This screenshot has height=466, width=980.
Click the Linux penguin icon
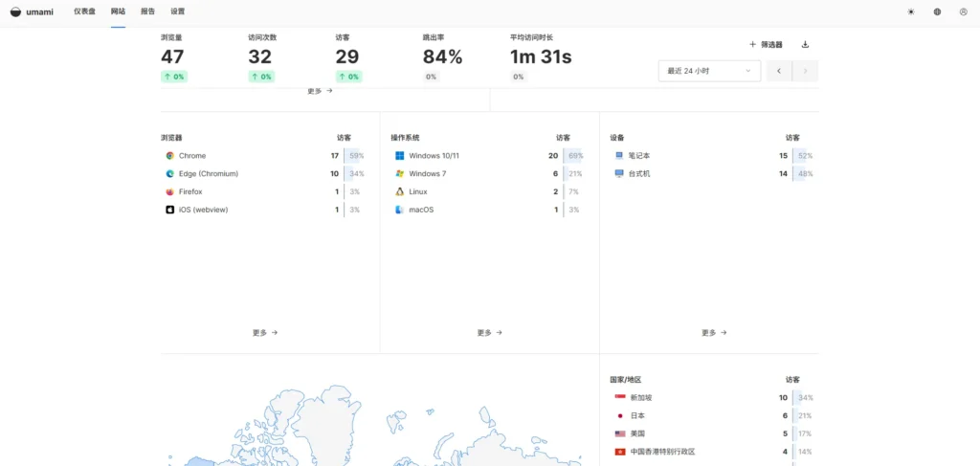[399, 191]
